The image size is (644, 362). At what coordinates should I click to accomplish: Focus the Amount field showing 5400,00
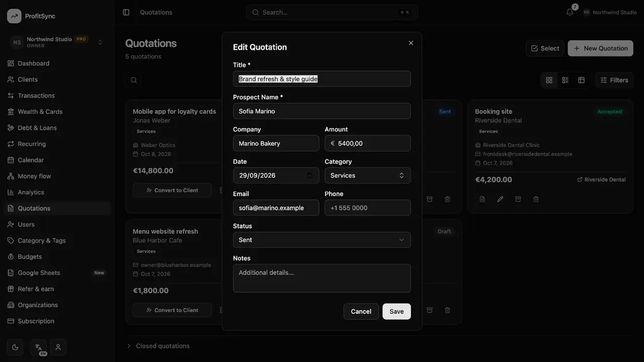[368, 143]
